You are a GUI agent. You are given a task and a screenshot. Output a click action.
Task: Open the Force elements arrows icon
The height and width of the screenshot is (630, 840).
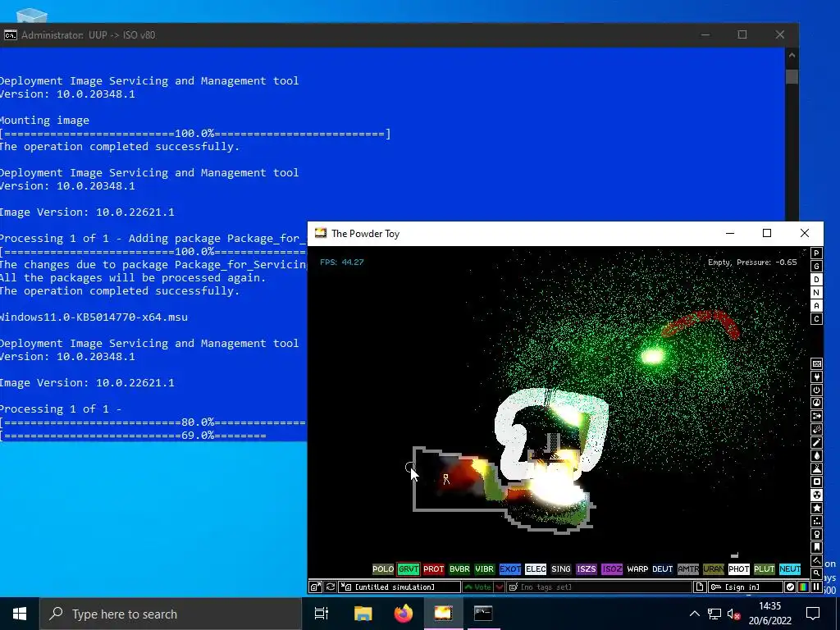(816, 416)
